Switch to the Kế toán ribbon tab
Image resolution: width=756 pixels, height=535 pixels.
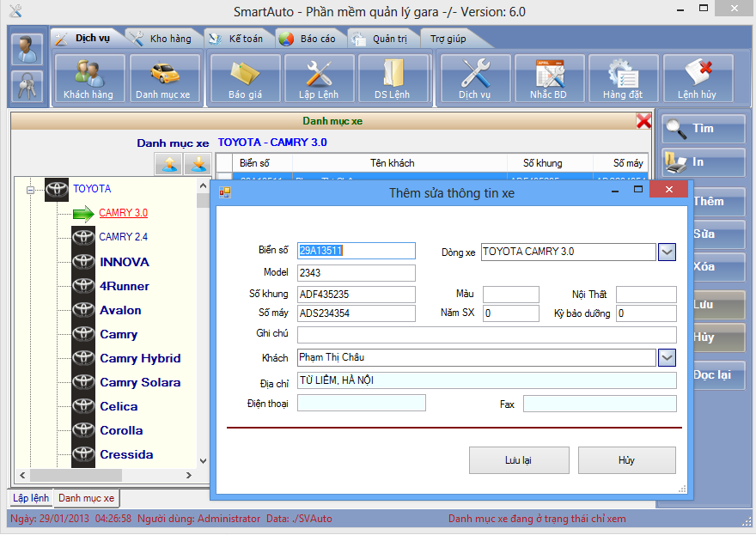(239, 39)
